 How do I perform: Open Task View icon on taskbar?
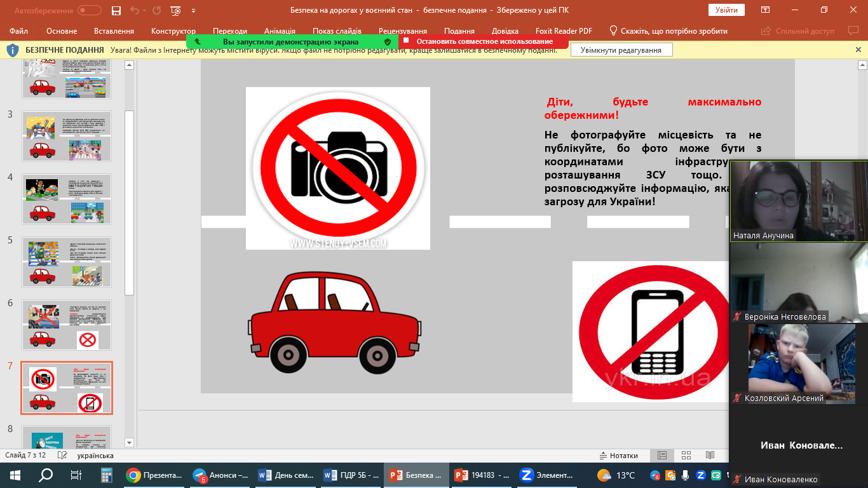76,475
